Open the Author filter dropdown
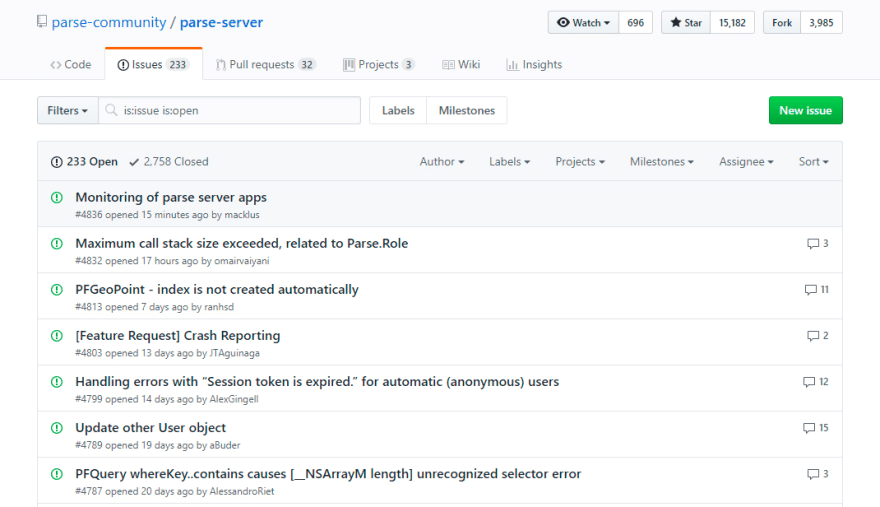Image resolution: width=880 pixels, height=507 pixels. coord(442,162)
